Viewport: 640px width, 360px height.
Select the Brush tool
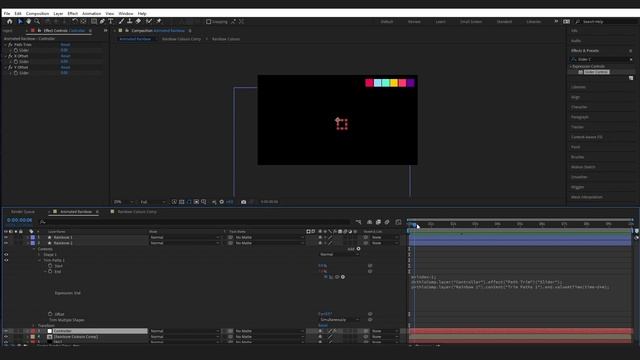click(121, 21)
